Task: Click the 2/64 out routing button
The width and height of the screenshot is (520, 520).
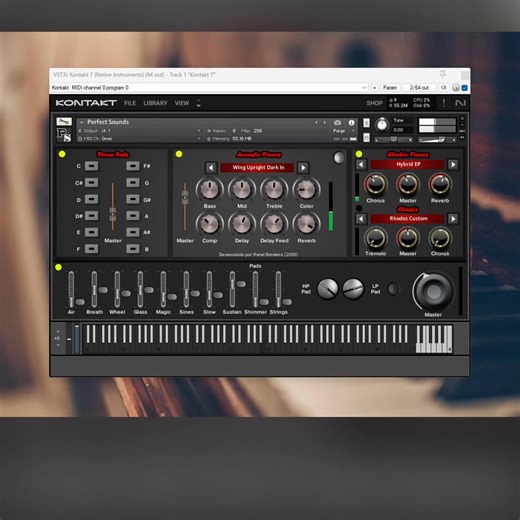Action: point(419,88)
